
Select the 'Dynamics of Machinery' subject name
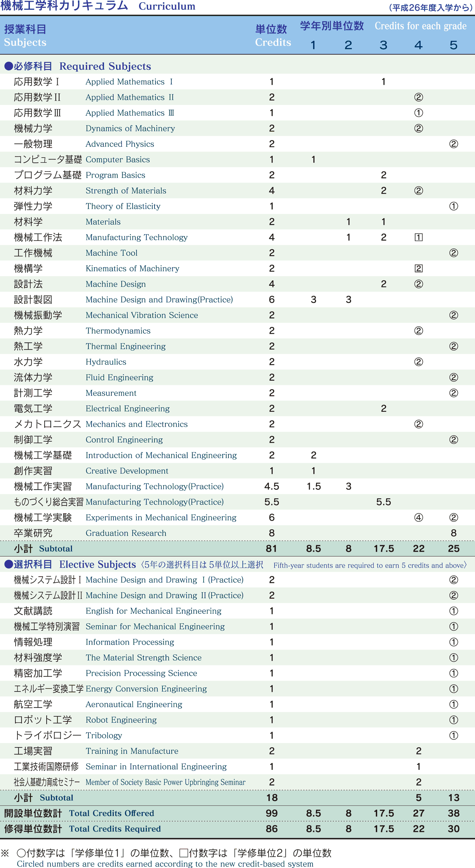pyautogui.click(x=130, y=128)
